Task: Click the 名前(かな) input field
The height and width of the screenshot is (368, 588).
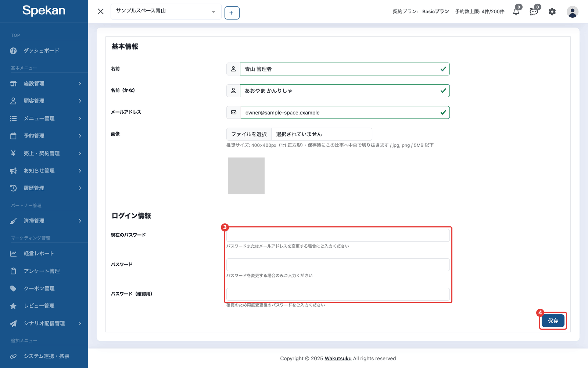Action: point(345,91)
